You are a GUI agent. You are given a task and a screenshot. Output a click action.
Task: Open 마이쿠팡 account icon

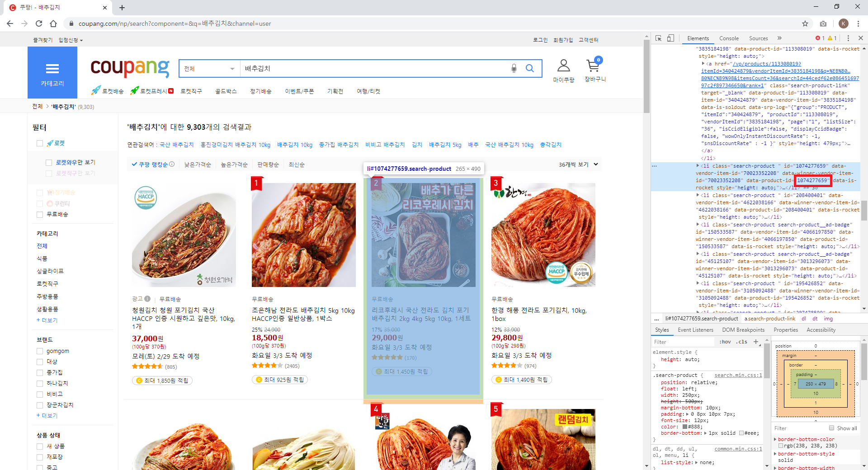(563, 70)
